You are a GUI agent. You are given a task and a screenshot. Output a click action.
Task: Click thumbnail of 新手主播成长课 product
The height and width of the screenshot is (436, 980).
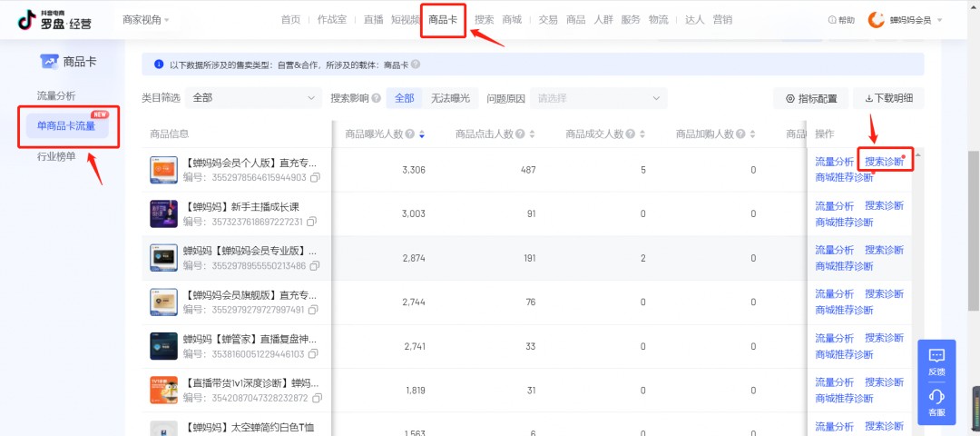click(x=163, y=214)
